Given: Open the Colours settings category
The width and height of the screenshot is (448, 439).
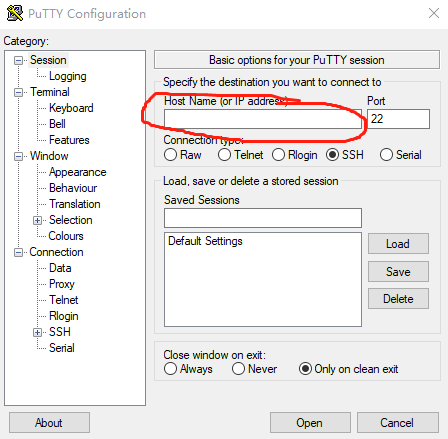Looking at the screenshot, I should coord(66,236).
